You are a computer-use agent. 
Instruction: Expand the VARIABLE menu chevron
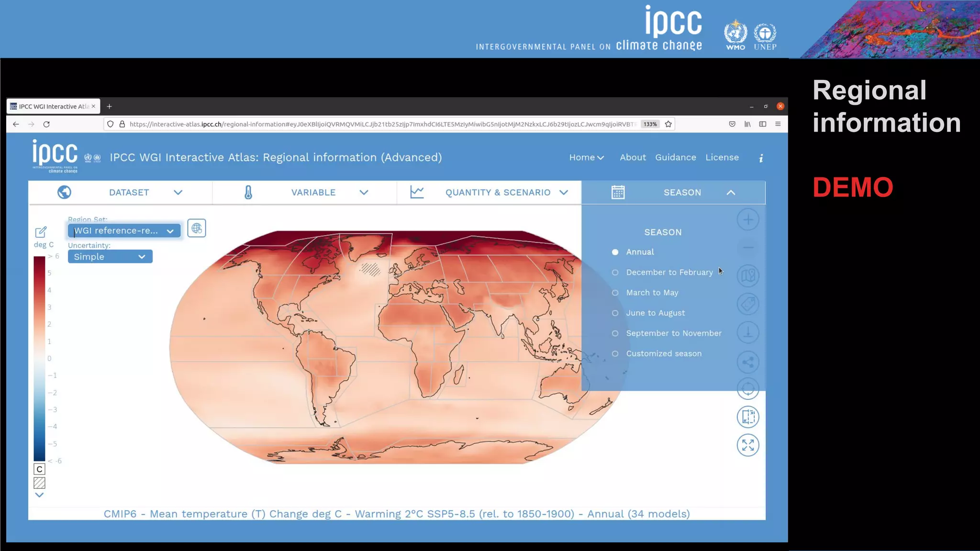pos(364,192)
